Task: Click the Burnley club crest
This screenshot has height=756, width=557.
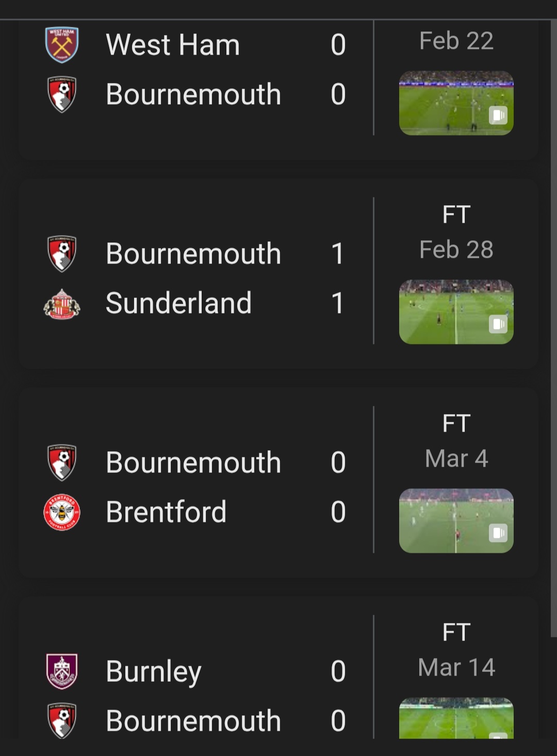Action: point(62,671)
